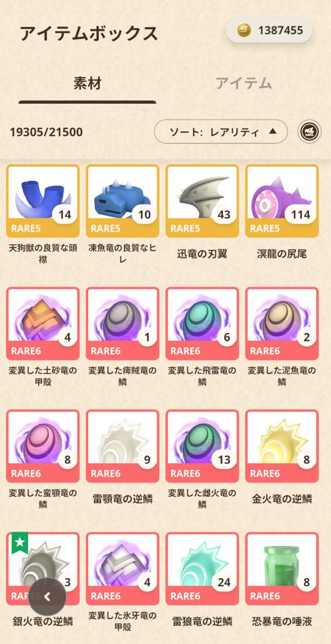Open the monster filter round icon
Screen dimensions: 331x644
(x=309, y=132)
